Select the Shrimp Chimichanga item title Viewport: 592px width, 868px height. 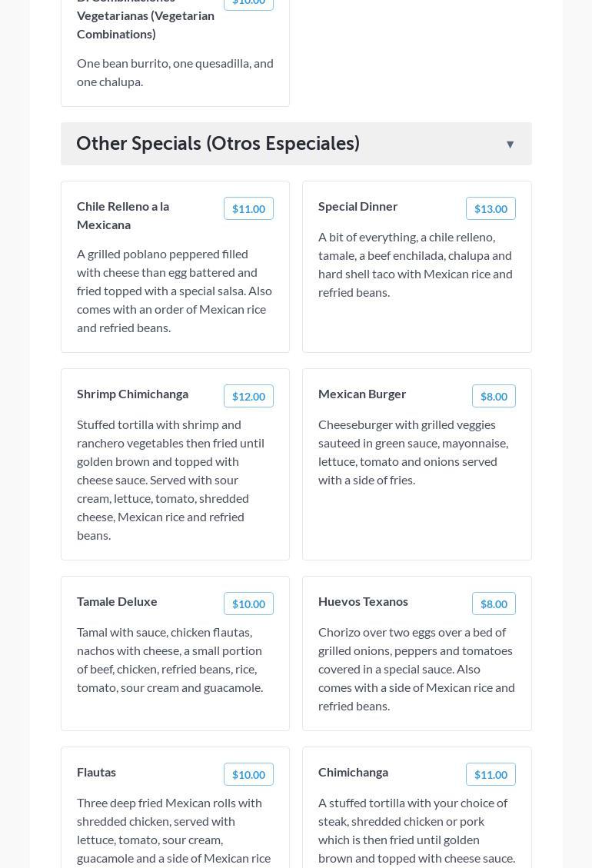[132, 394]
